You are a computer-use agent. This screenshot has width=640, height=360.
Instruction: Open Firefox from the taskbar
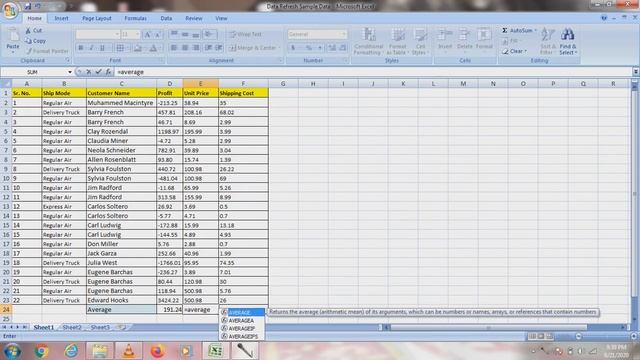[157, 351]
